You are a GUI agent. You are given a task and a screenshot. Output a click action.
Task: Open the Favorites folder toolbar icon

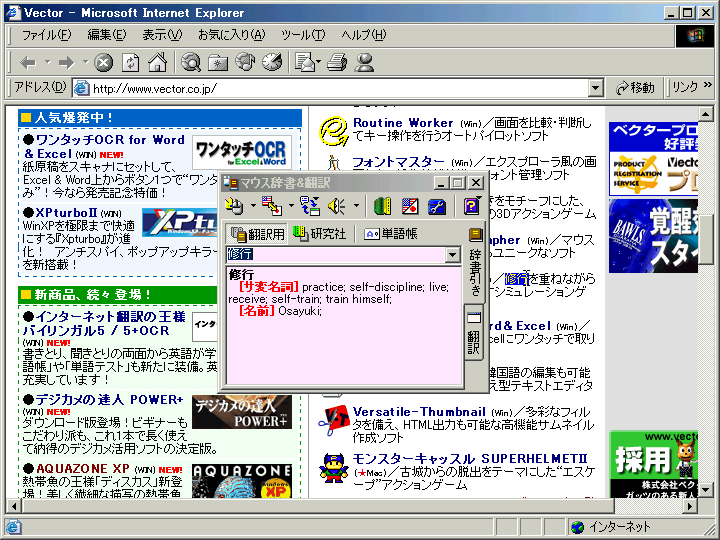pos(218,62)
